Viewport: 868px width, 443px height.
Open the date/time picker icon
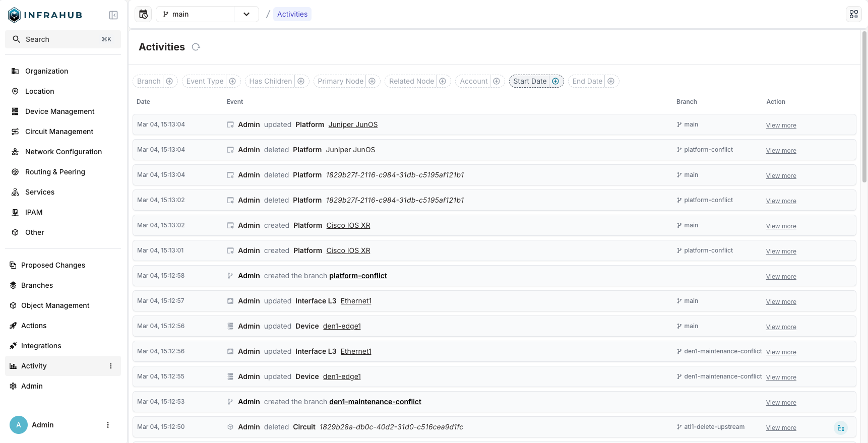click(144, 14)
